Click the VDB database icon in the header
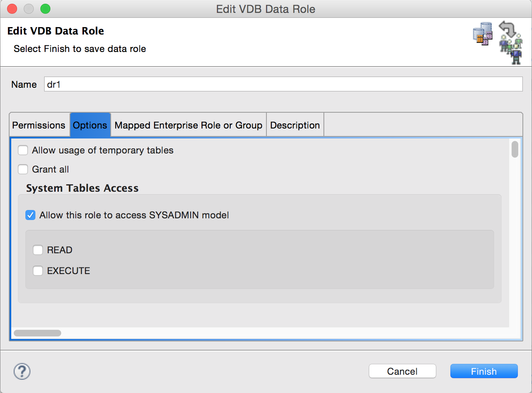 482,33
